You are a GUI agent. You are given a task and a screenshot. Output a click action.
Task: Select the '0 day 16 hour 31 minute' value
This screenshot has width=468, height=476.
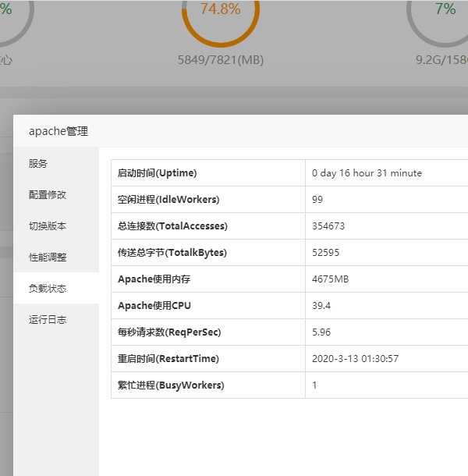(x=367, y=173)
